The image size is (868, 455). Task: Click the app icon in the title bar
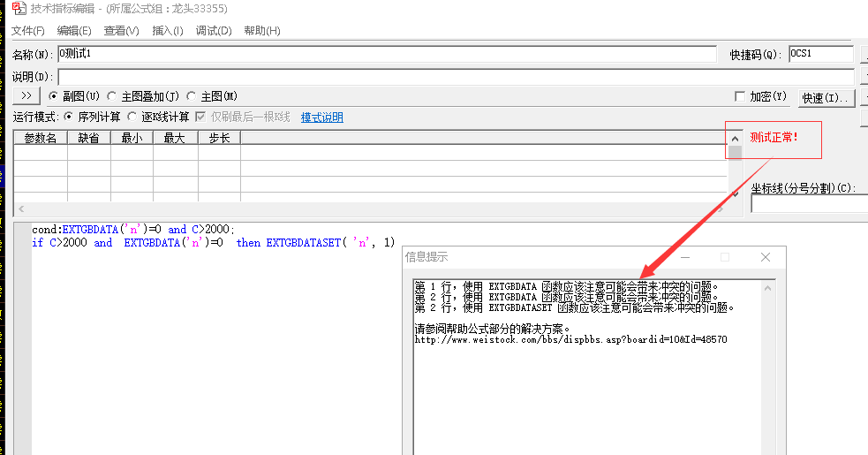[18, 9]
